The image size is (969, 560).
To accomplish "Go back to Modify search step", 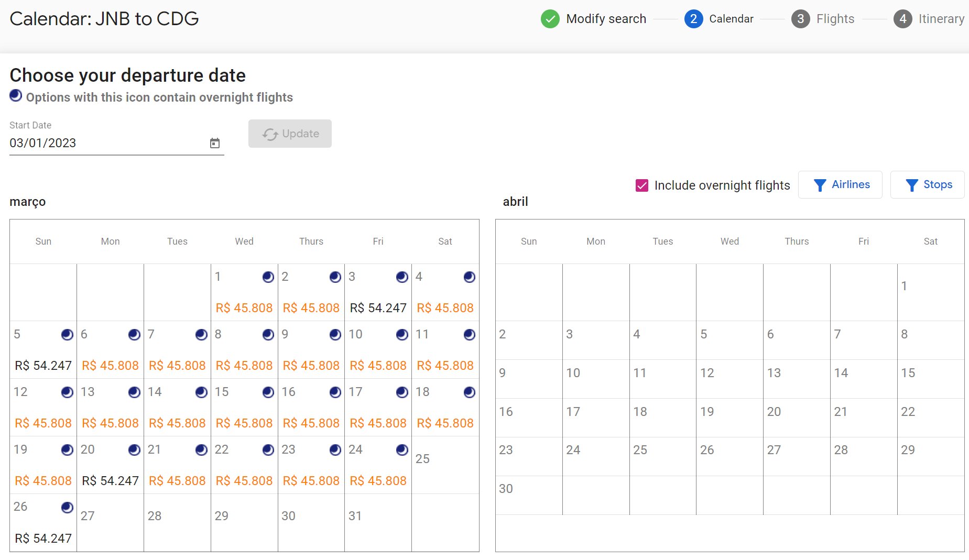I will tap(606, 19).
